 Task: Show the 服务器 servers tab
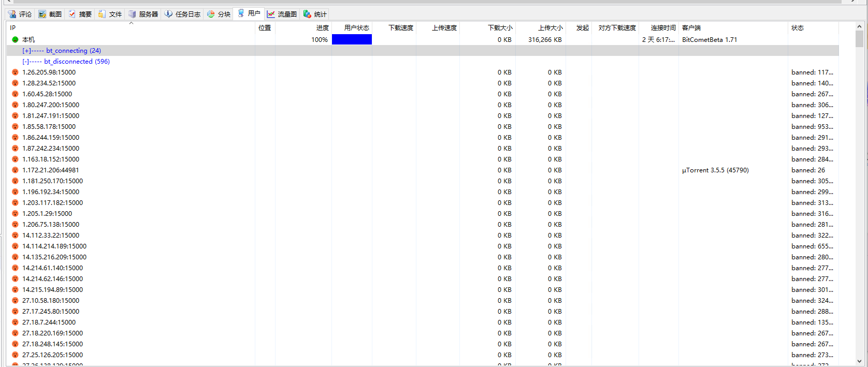click(x=143, y=14)
